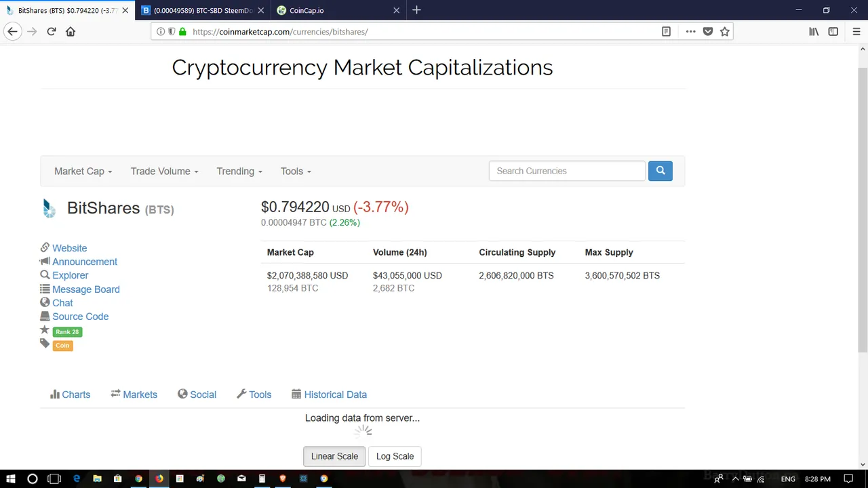Show hidden tray icons chevron

click(x=735, y=479)
